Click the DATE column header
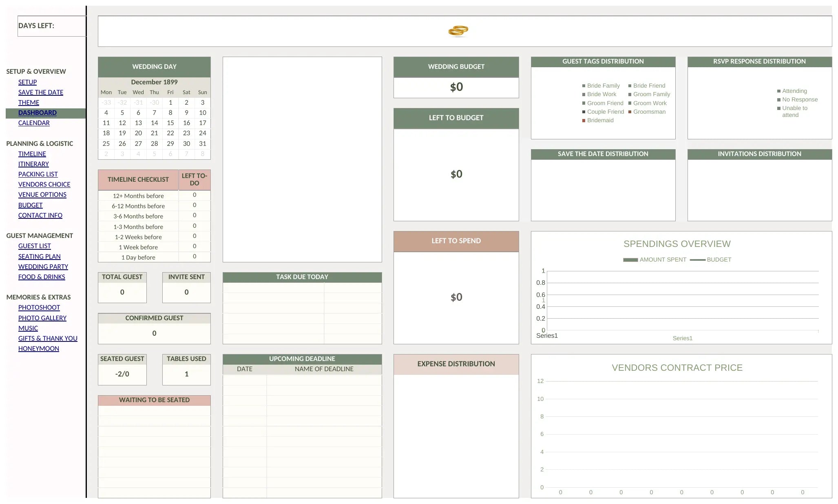Screen dimensions: 838x504 click(x=245, y=369)
